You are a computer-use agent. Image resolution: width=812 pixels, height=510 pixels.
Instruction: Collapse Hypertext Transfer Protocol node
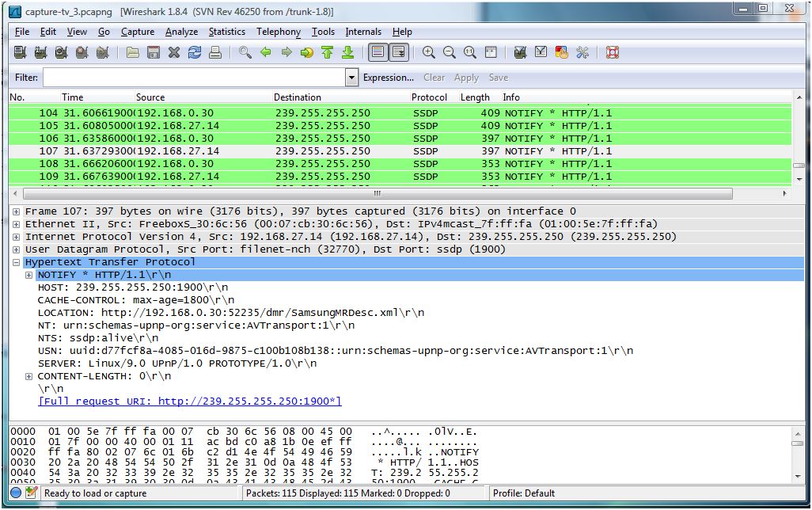tap(16, 262)
